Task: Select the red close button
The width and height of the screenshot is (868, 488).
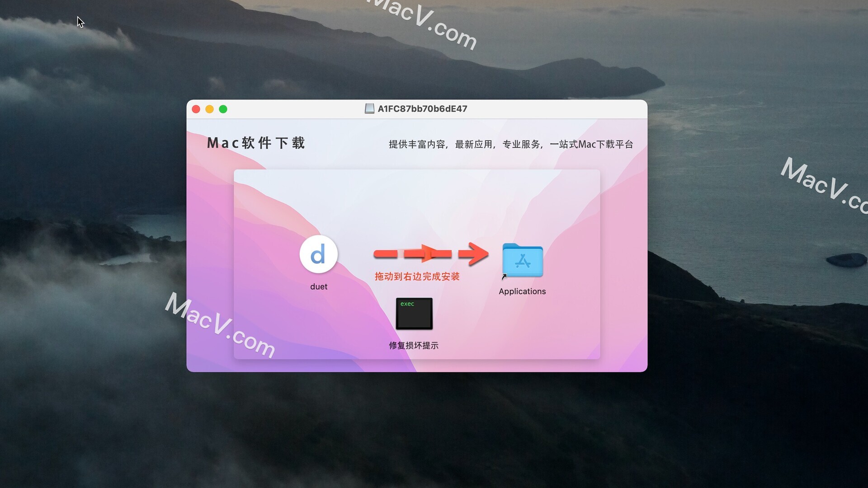Action: (x=197, y=109)
